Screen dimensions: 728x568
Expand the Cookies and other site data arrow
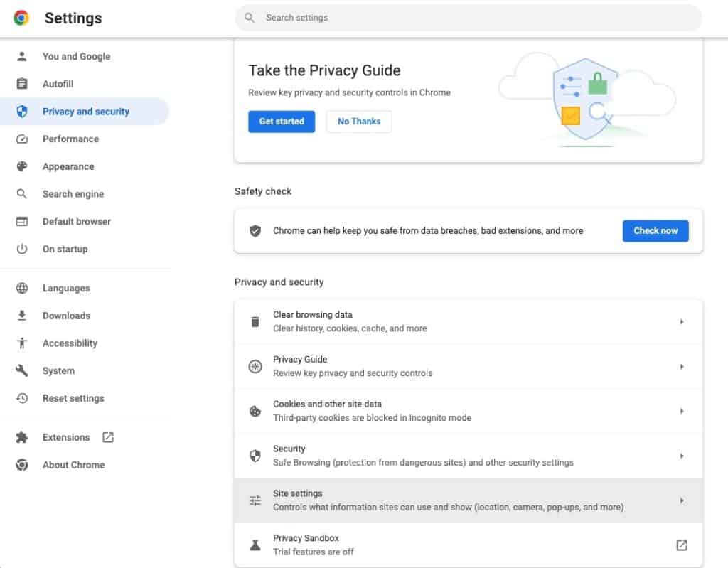[x=682, y=411]
